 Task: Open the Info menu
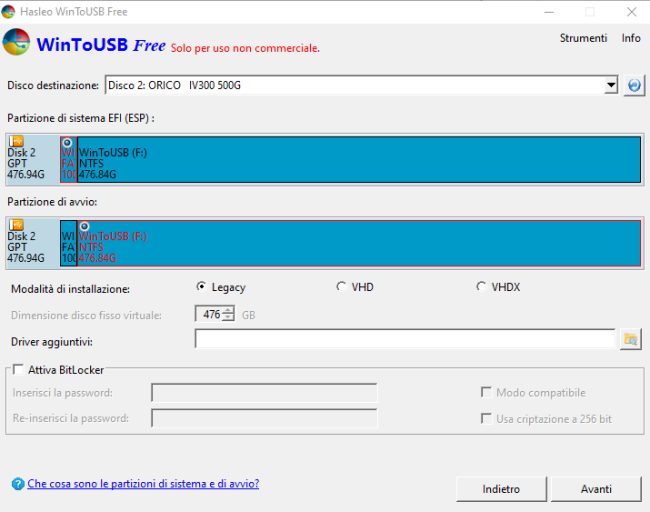point(630,38)
